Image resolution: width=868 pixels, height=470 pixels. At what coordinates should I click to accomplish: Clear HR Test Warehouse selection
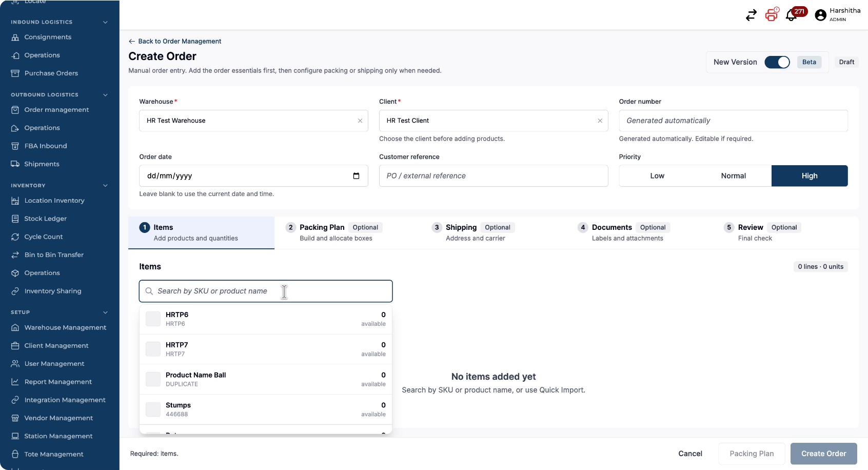(x=360, y=121)
